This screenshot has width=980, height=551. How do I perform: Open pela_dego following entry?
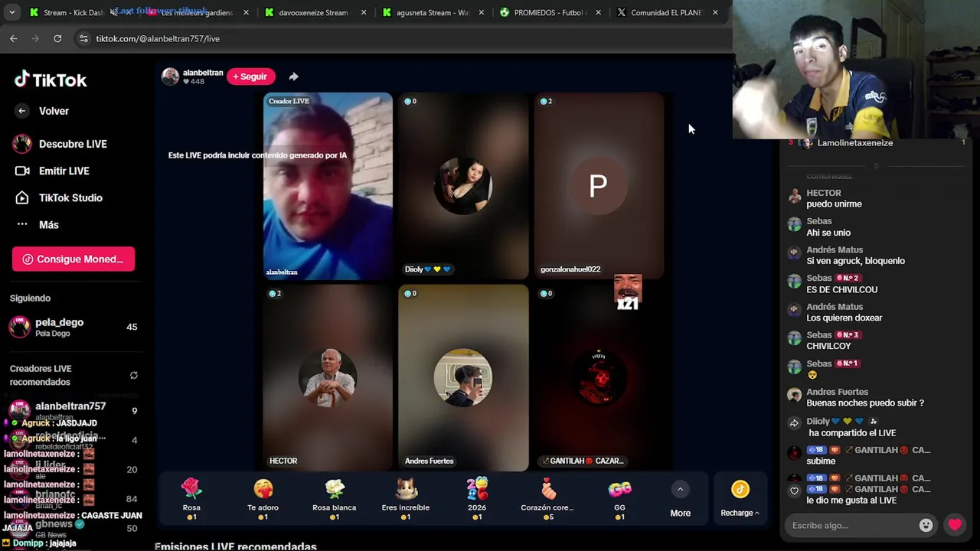73,327
